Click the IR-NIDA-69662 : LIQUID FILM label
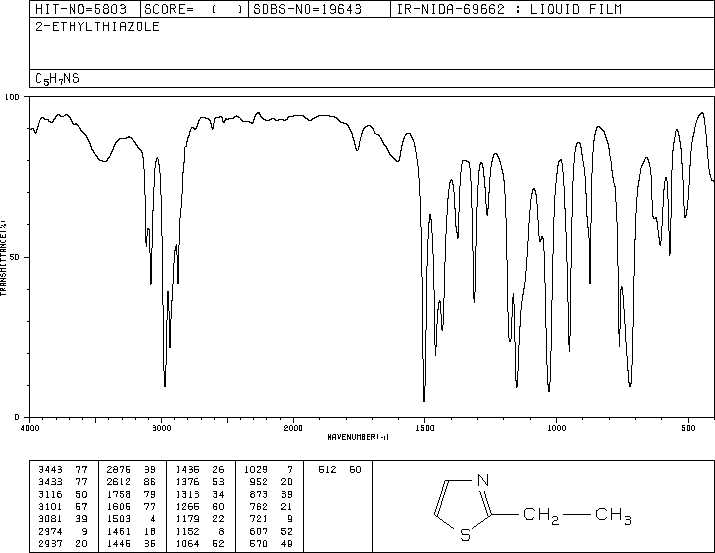Viewport: 715px width, 553px height. pos(509,9)
